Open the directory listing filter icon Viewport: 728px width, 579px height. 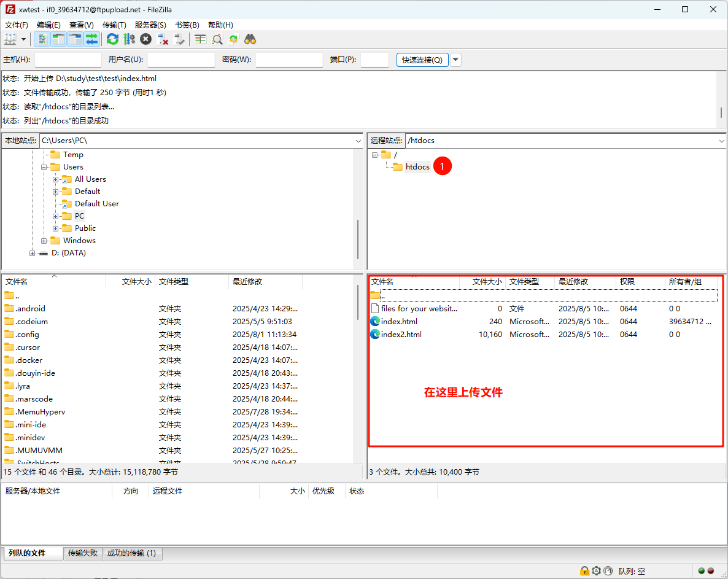pyautogui.click(x=200, y=39)
